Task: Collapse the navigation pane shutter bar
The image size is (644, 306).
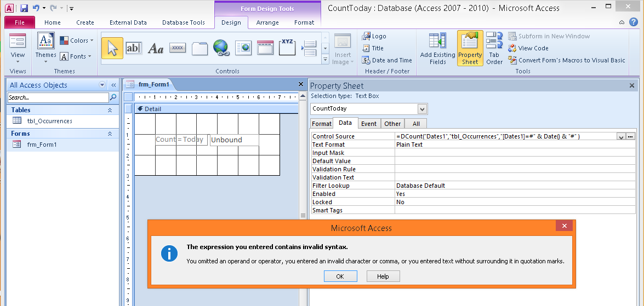Action: coord(114,85)
